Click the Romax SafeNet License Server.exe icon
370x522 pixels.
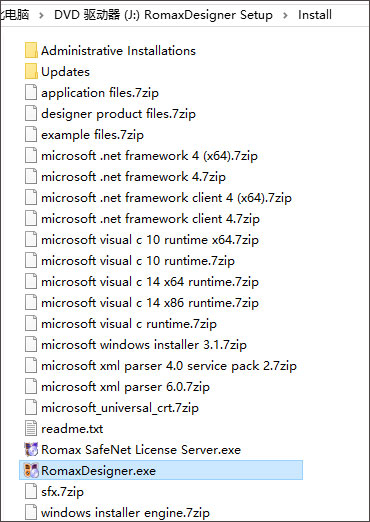(x=31, y=449)
